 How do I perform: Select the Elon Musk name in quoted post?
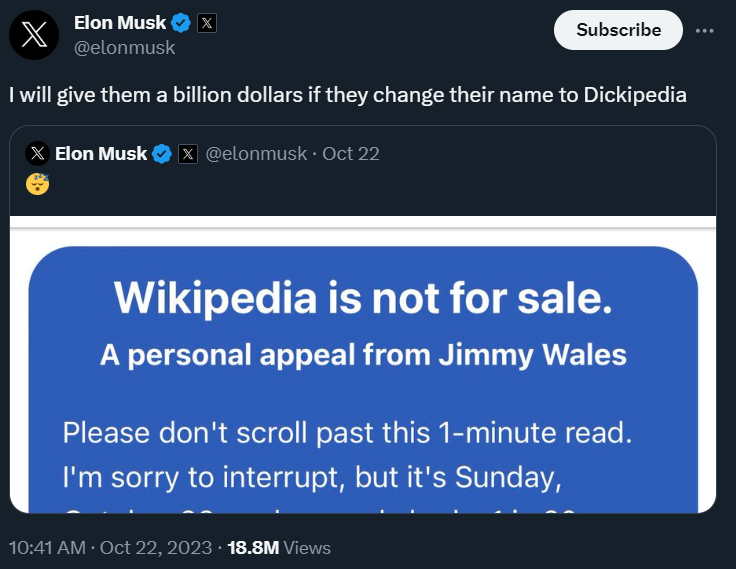point(101,154)
